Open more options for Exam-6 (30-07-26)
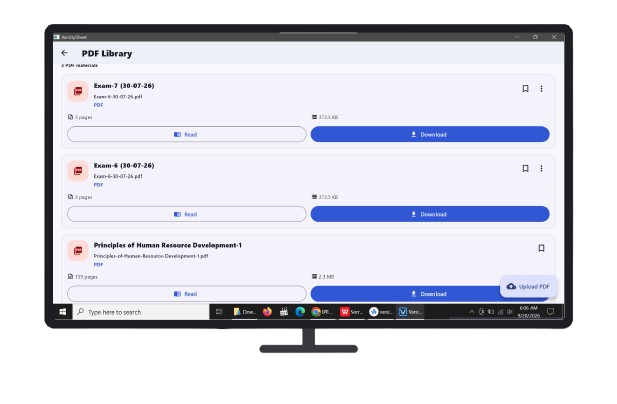 coord(541,168)
